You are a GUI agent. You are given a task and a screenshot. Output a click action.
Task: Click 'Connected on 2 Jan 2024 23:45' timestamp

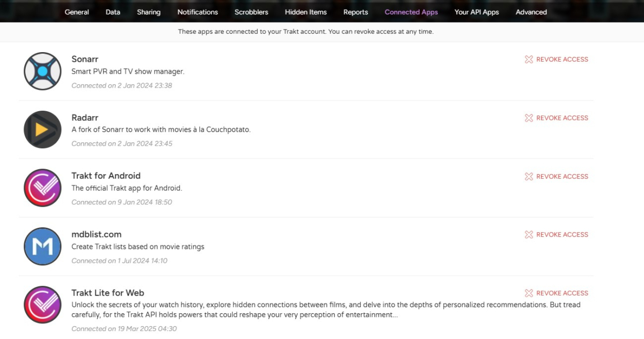(x=122, y=144)
